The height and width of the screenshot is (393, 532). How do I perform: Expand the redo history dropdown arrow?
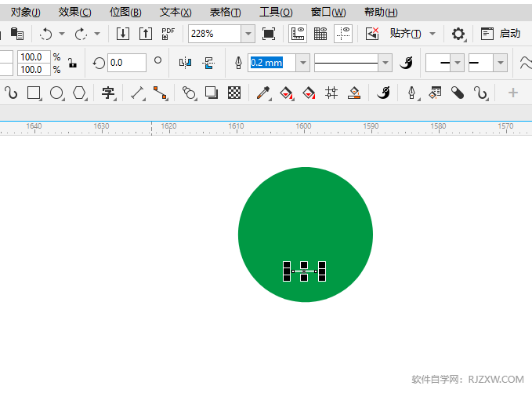point(97,34)
